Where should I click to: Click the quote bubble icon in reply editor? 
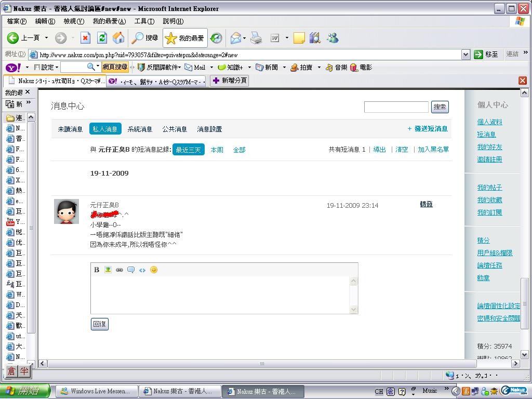pos(131,270)
